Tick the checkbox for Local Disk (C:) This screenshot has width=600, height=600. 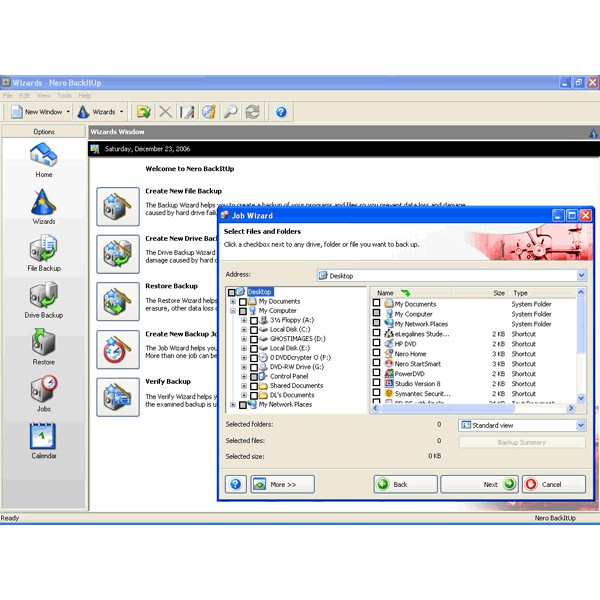pos(254,329)
